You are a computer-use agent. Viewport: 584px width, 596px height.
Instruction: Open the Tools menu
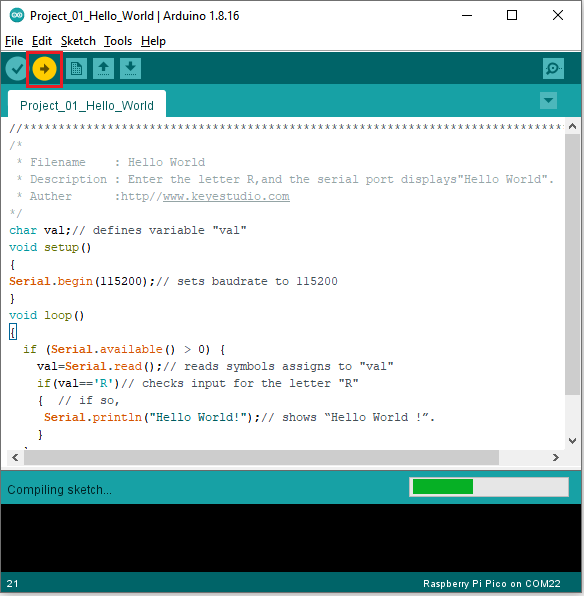[118, 41]
